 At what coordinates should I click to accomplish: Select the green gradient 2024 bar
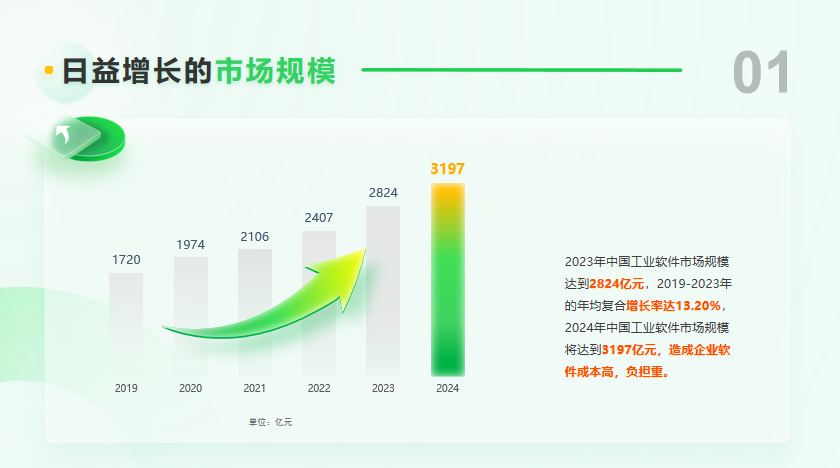447,280
